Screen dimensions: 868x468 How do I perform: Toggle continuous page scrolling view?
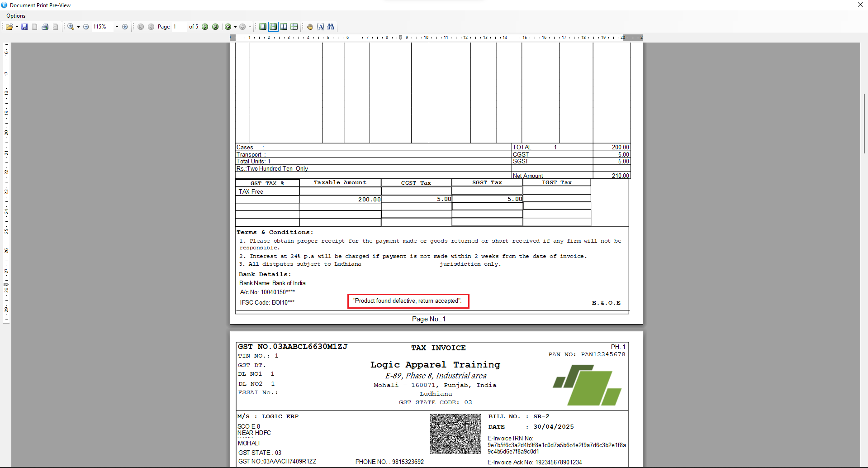(273, 27)
